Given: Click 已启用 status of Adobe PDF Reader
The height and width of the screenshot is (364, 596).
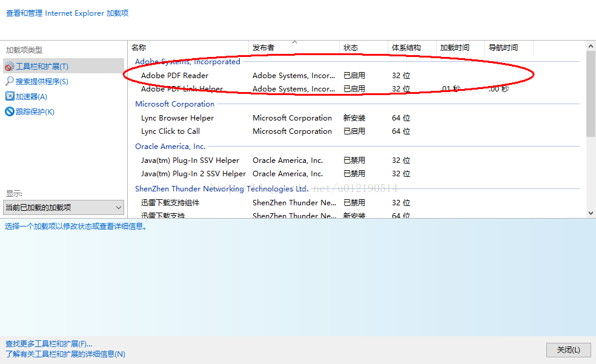Looking at the screenshot, I should tap(354, 75).
